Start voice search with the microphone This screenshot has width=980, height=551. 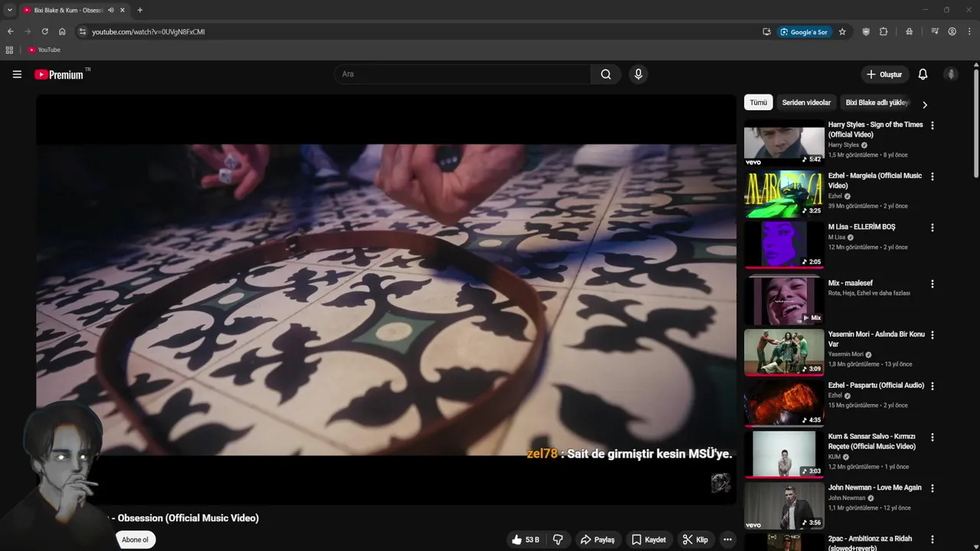639,74
